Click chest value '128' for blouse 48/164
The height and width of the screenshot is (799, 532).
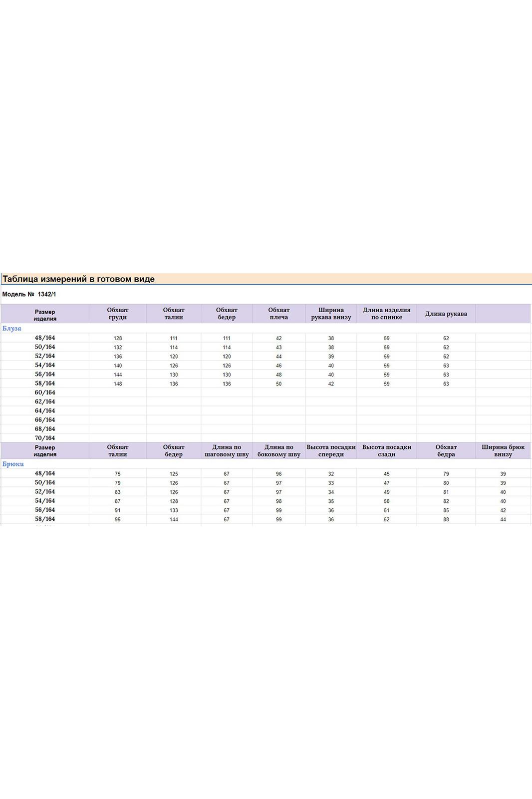pyautogui.click(x=118, y=339)
